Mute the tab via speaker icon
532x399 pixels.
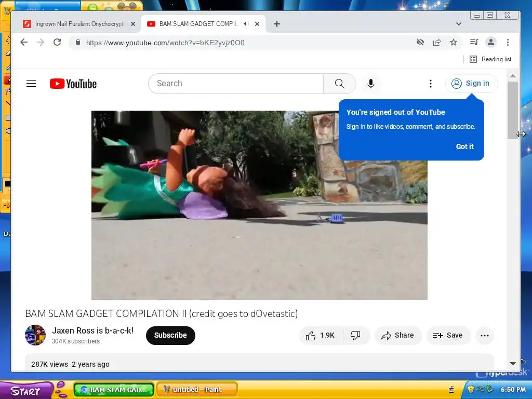coord(246,24)
